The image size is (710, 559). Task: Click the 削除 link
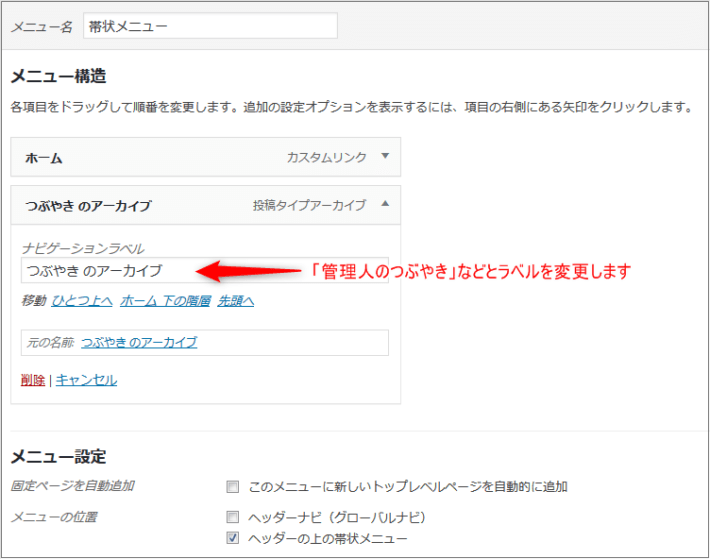(x=33, y=380)
